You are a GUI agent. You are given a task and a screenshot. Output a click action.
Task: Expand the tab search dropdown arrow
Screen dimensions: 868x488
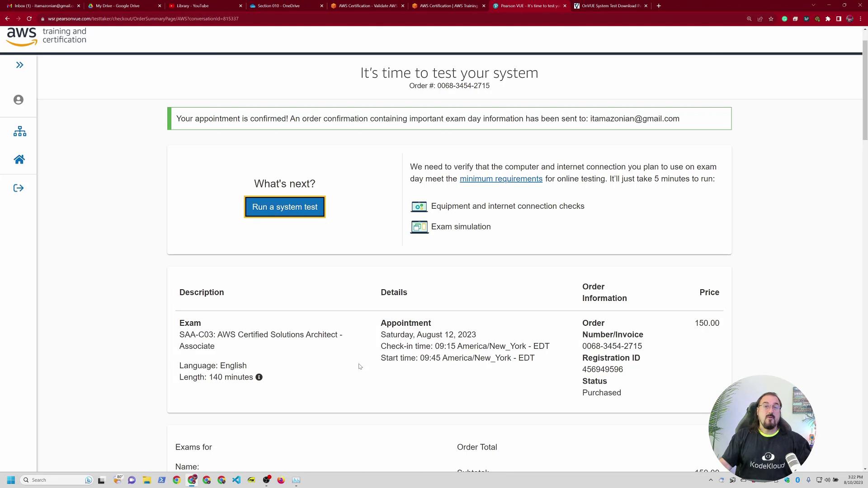[x=813, y=5]
